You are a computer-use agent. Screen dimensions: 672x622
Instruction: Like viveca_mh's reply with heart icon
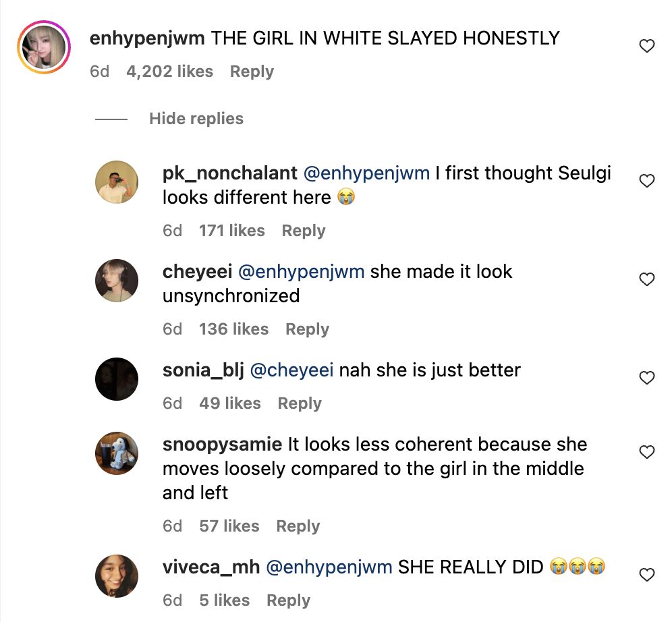pos(646,575)
